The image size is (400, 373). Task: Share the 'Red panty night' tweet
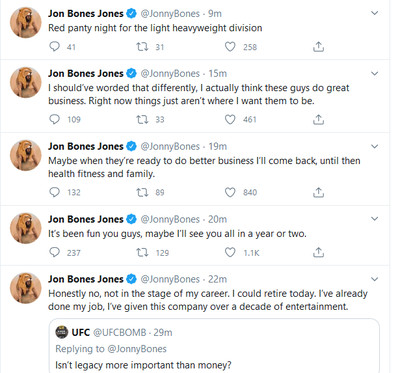[318, 47]
